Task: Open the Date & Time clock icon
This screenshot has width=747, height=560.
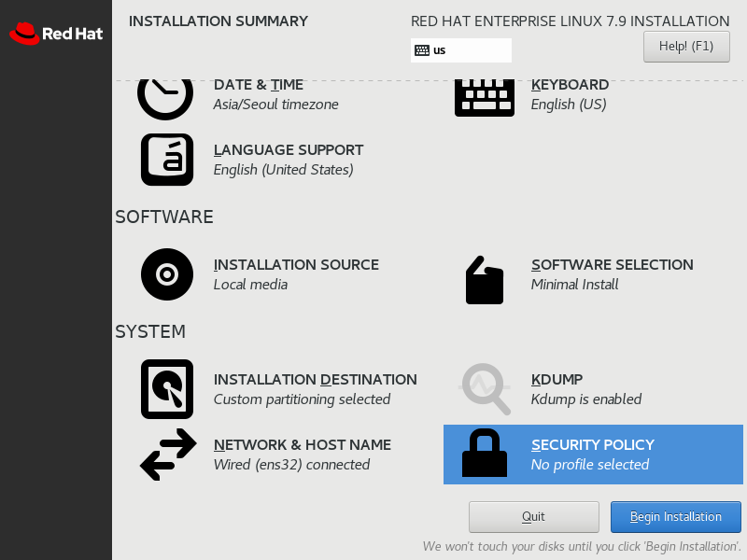Action: (x=165, y=99)
